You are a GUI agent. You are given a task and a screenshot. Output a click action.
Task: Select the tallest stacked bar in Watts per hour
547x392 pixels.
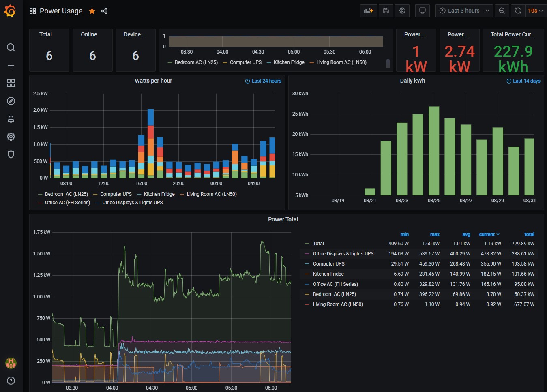click(150, 144)
